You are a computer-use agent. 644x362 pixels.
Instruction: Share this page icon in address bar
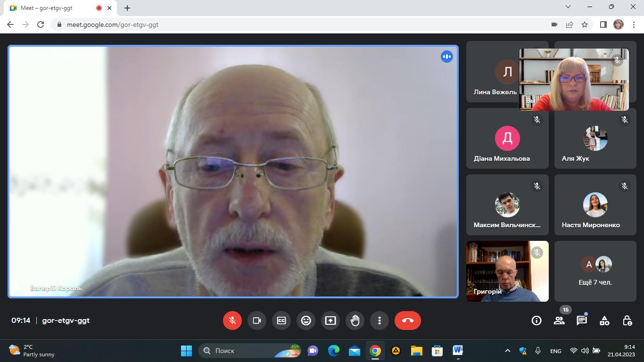[570, 25]
